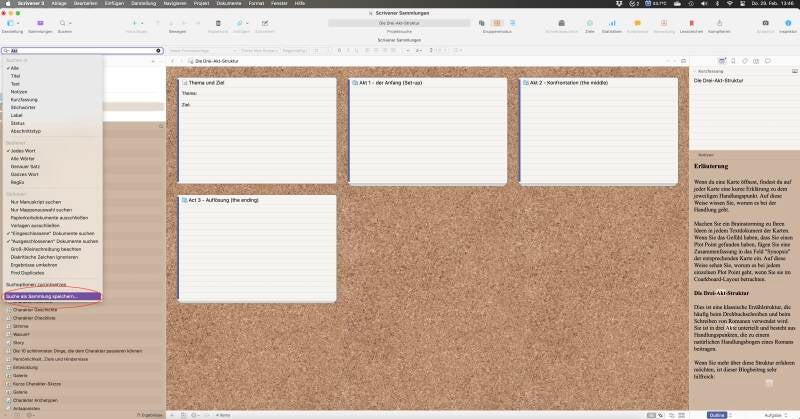Click the Dropbox icon in menu bar
Screen dimensions: 800x419
click(619, 4)
